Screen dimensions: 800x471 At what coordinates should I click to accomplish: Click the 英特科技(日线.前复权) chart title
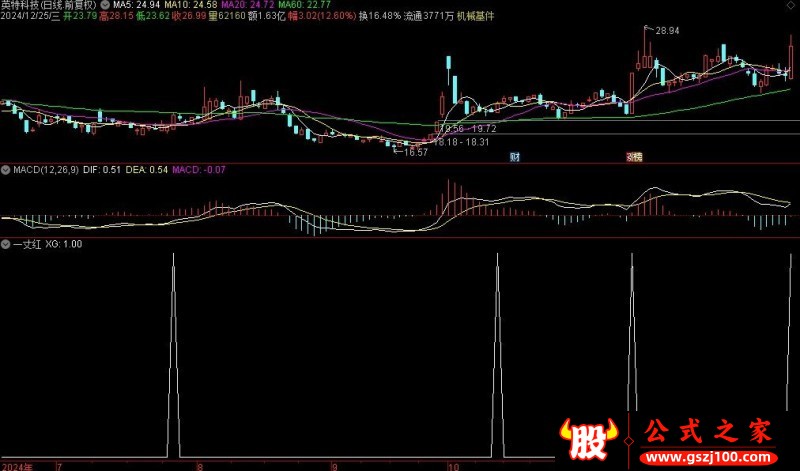pos(49,5)
